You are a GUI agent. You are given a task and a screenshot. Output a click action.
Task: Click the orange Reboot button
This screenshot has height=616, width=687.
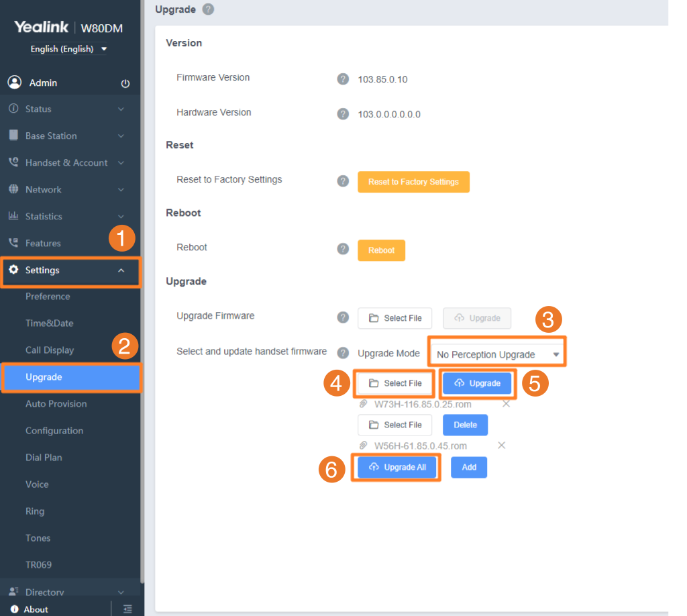click(x=381, y=250)
